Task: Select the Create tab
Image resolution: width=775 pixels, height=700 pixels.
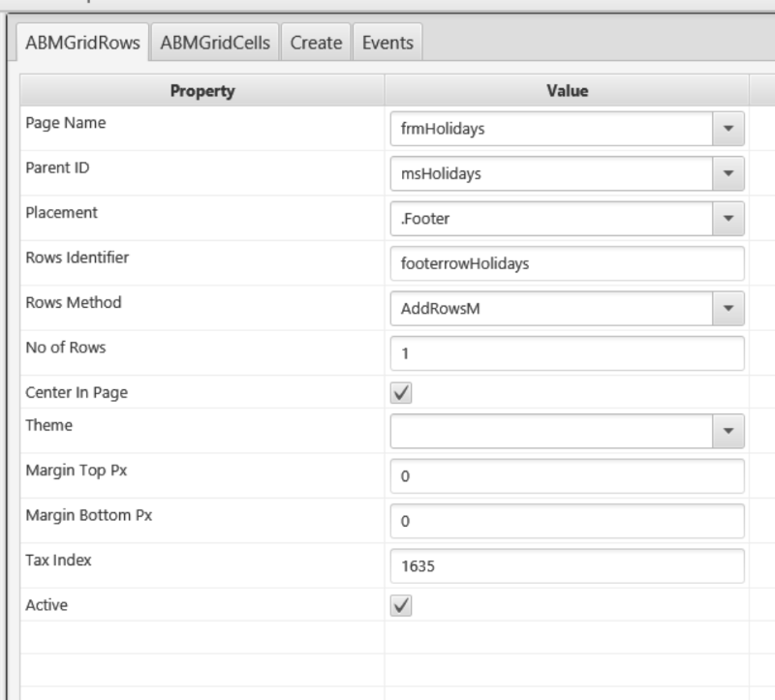Action: (x=316, y=43)
